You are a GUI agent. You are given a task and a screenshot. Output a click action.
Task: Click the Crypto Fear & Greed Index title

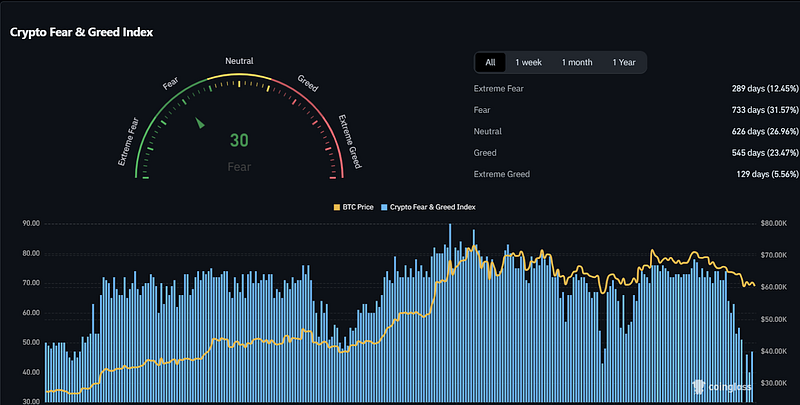pyautogui.click(x=81, y=32)
